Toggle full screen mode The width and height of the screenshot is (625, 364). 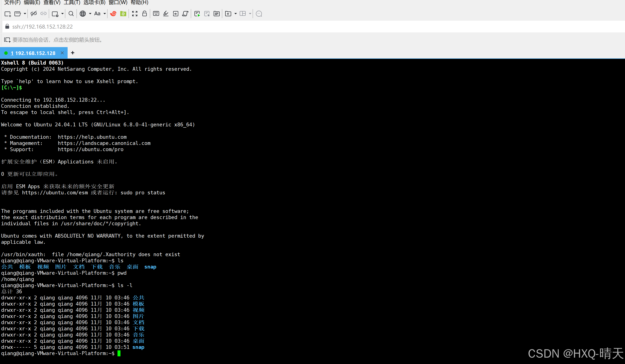(x=135, y=14)
